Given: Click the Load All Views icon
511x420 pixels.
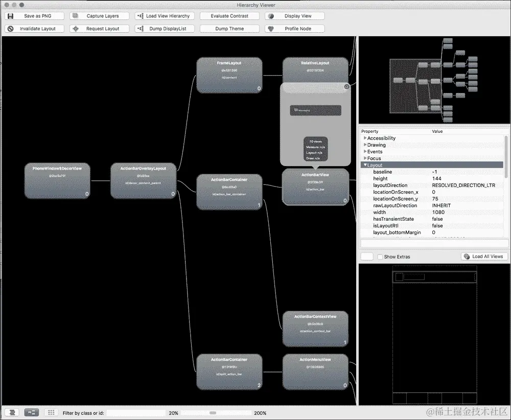Looking at the screenshot, I should point(467,256).
